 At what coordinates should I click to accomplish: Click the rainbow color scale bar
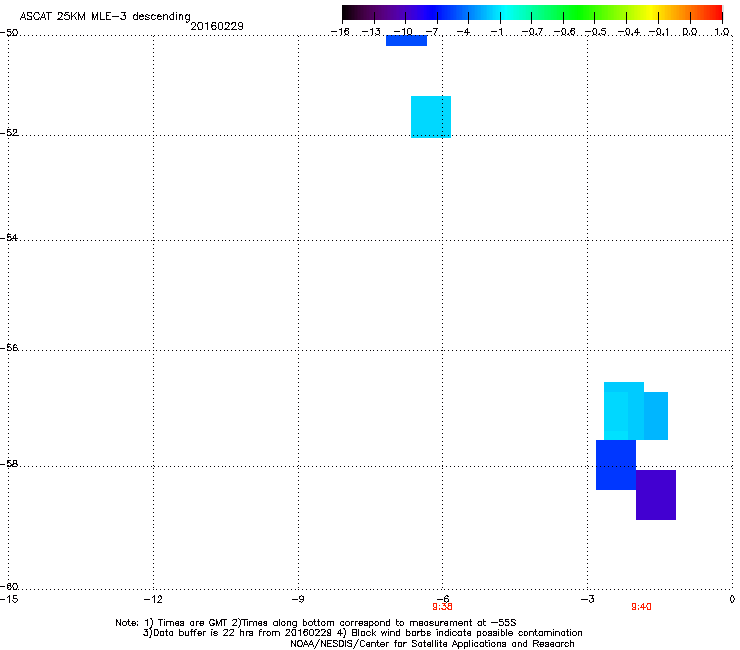pyautogui.click(x=532, y=13)
